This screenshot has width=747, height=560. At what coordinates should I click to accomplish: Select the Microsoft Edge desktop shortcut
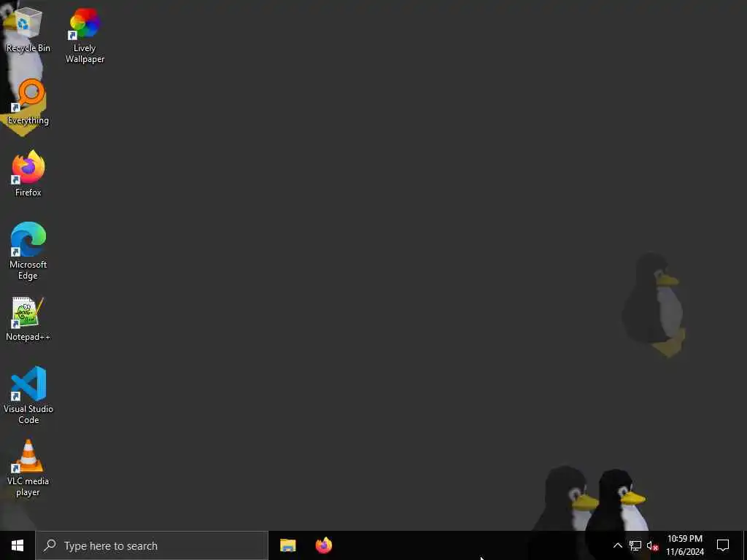[28, 251]
